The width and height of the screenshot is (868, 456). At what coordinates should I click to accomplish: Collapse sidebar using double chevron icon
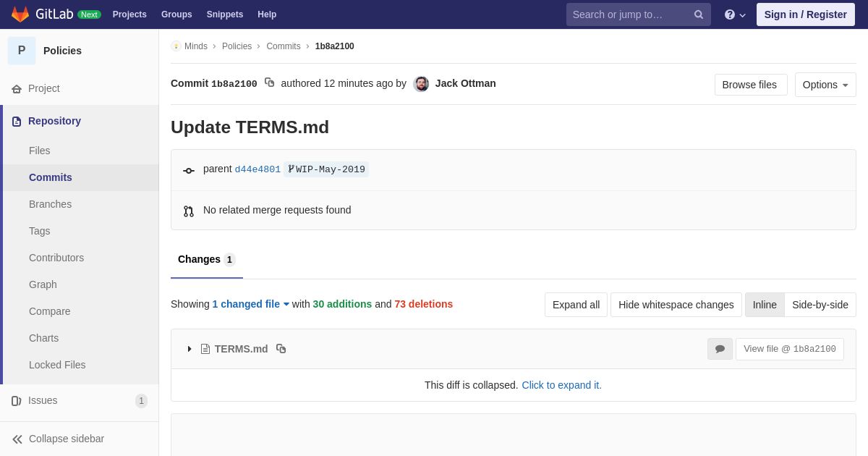click(17, 439)
